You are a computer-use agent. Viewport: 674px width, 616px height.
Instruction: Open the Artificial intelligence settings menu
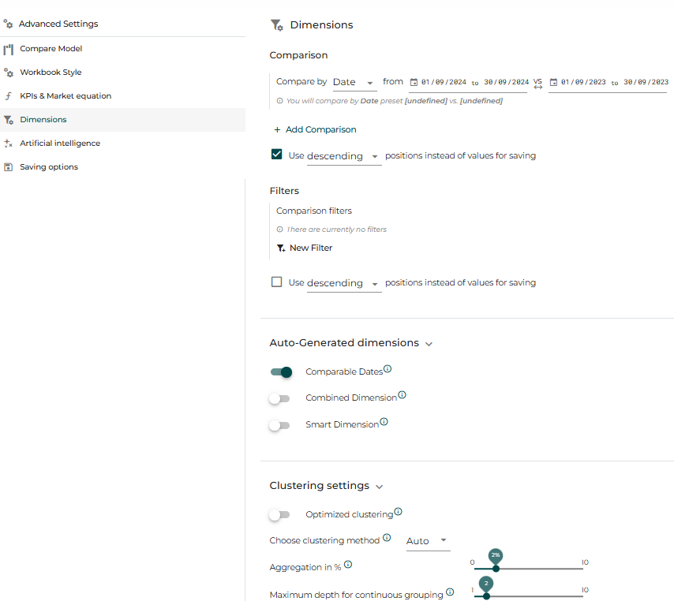60,143
